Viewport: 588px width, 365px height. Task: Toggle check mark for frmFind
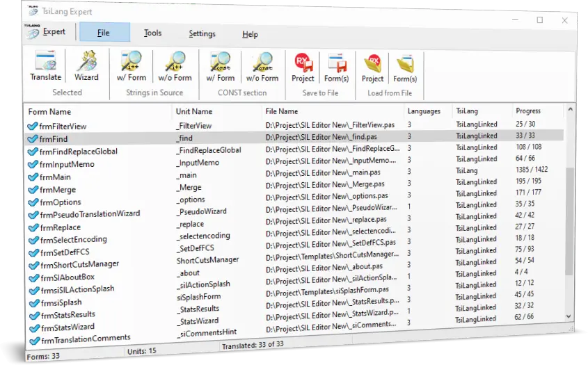33,138
